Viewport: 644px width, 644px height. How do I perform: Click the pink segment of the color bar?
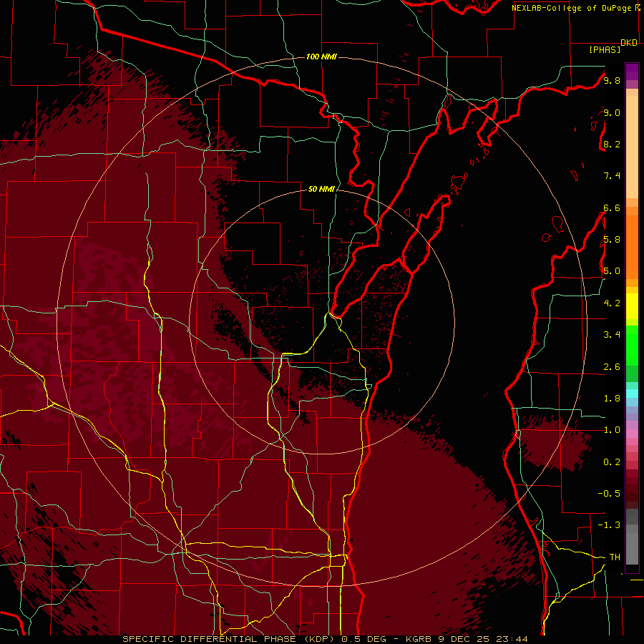click(632, 434)
